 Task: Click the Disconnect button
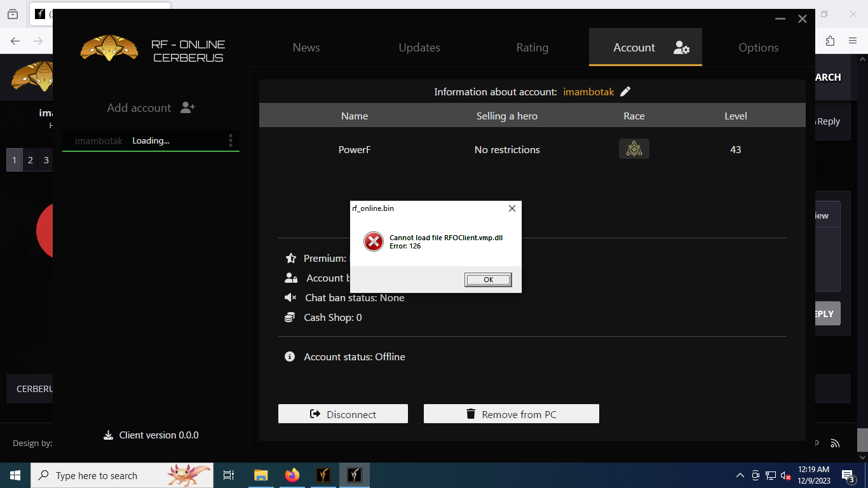click(343, 414)
